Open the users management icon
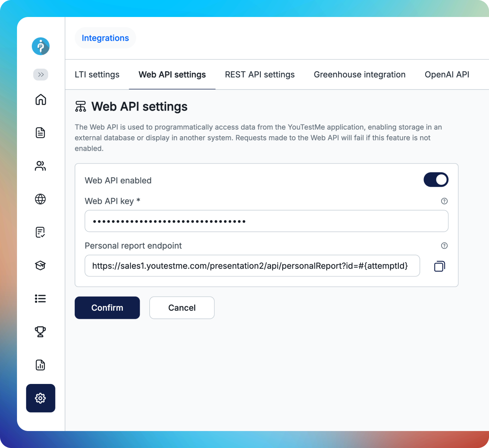This screenshot has height=448, width=489. 40,166
